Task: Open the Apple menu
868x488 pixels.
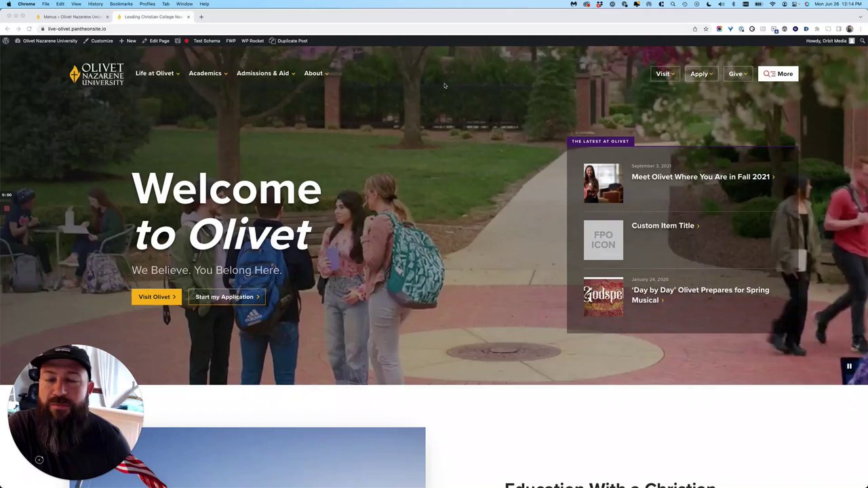Action: click(9, 4)
